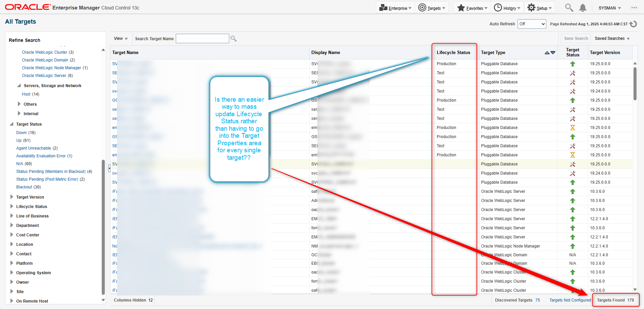
Task: Expand the Internal group
Action: [x=19, y=113]
